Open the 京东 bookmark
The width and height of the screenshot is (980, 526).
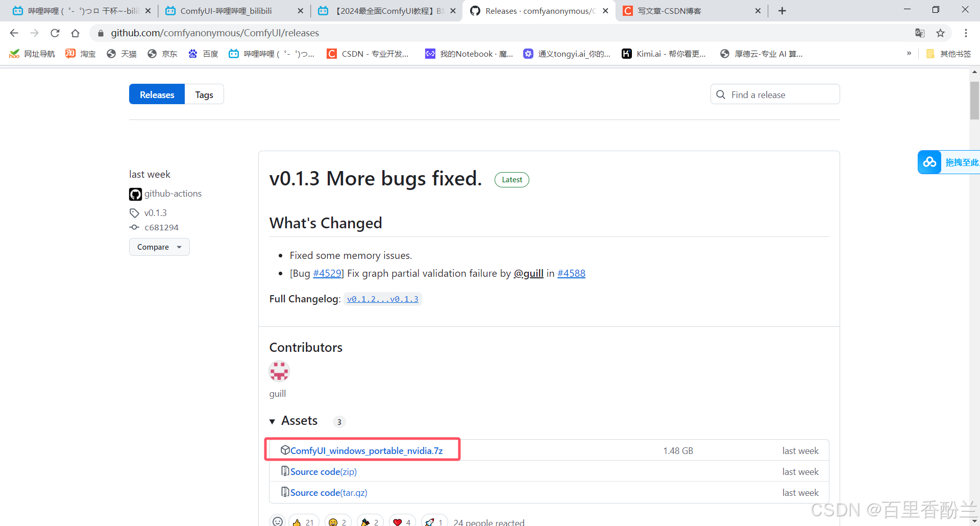pyautogui.click(x=162, y=54)
